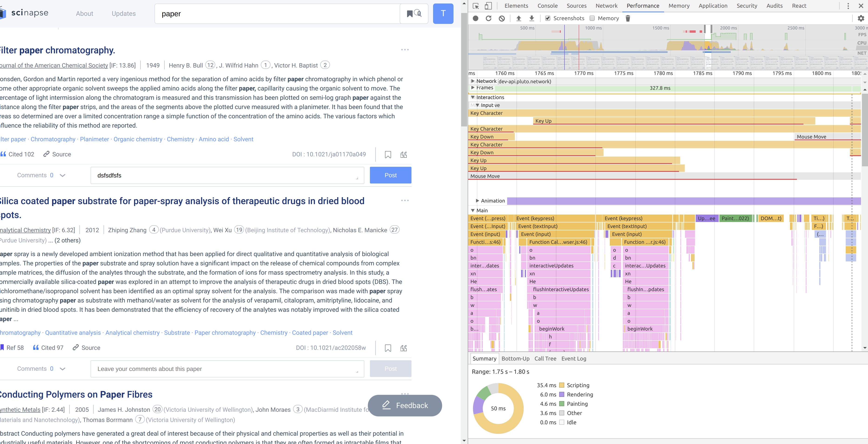The image size is (868, 444).
Task: Uncheck the Screenshots checkbox
Action: [548, 18]
